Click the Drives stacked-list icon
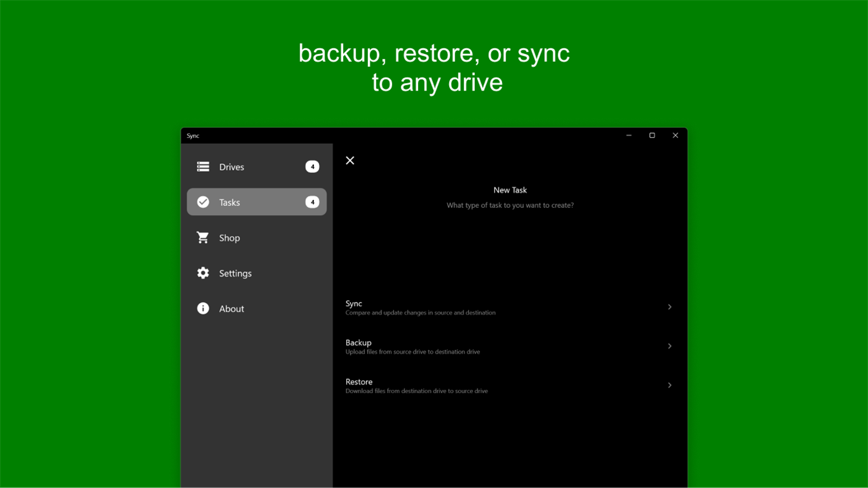This screenshot has height=488, width=868. (x=203, y=166)
